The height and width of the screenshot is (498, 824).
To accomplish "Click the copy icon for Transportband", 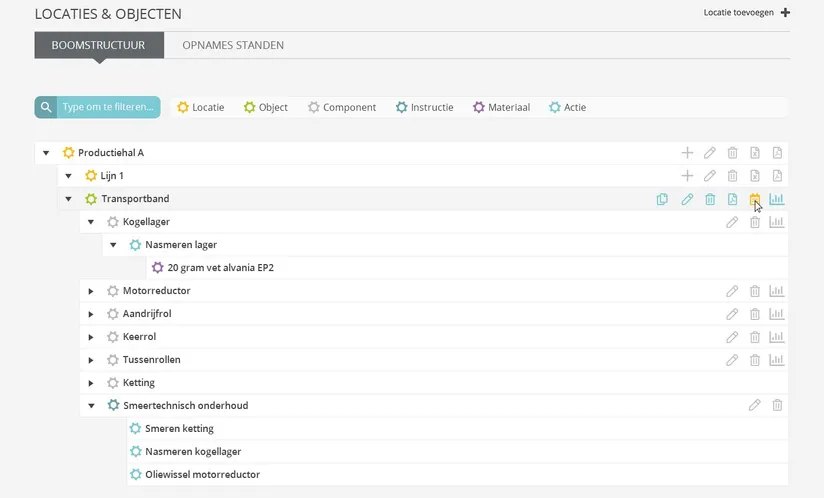I will pyautogui.click(x=662, y=199).
